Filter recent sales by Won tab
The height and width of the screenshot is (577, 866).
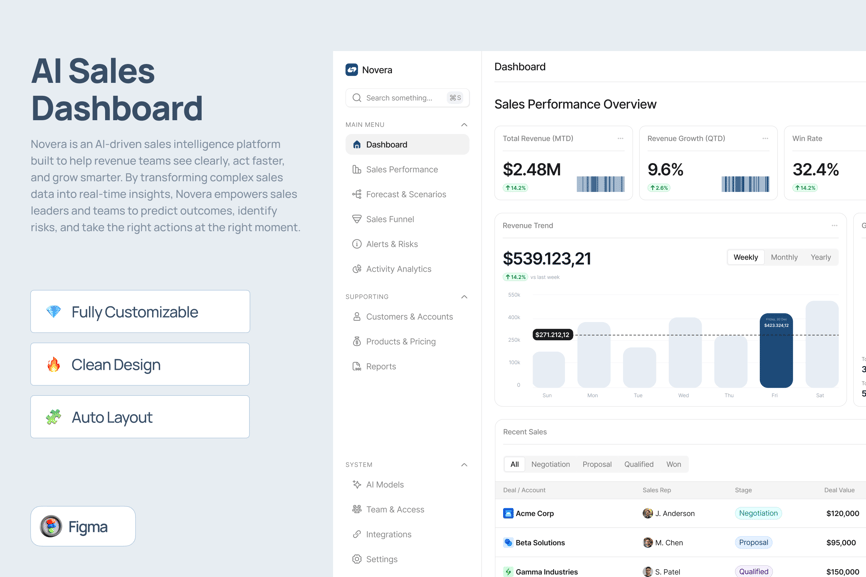674,464
